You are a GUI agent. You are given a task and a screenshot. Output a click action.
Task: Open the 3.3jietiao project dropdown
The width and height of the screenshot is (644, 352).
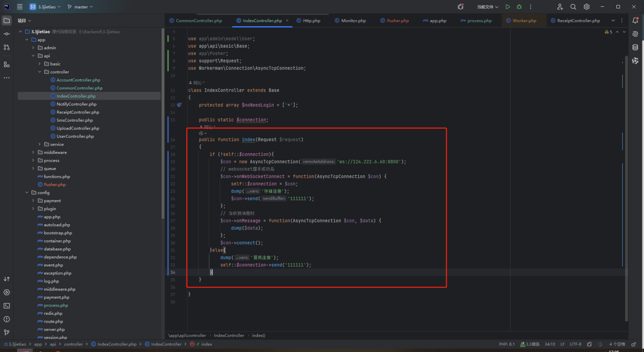[x=45, y=7]
